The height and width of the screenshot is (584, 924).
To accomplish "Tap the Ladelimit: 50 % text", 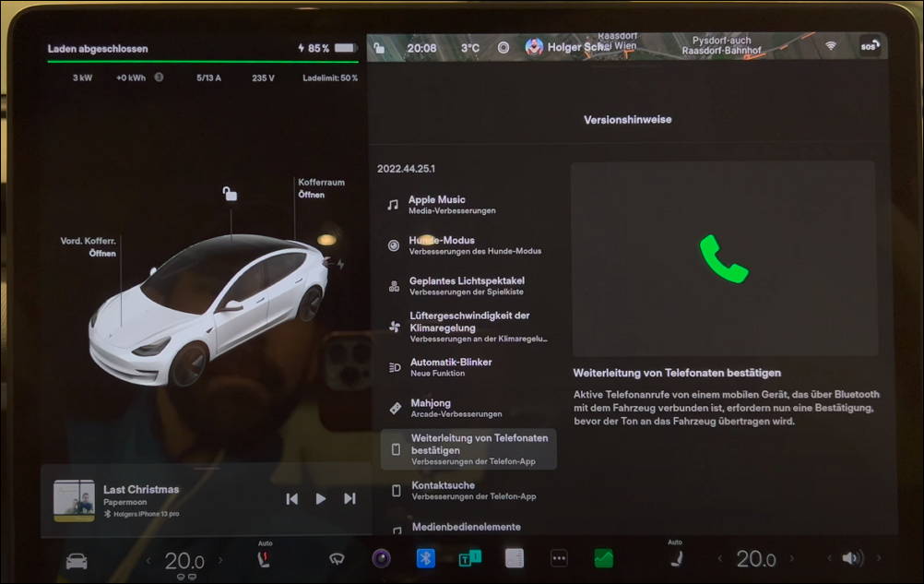I will pyautogui.click(x=330, y=77).
